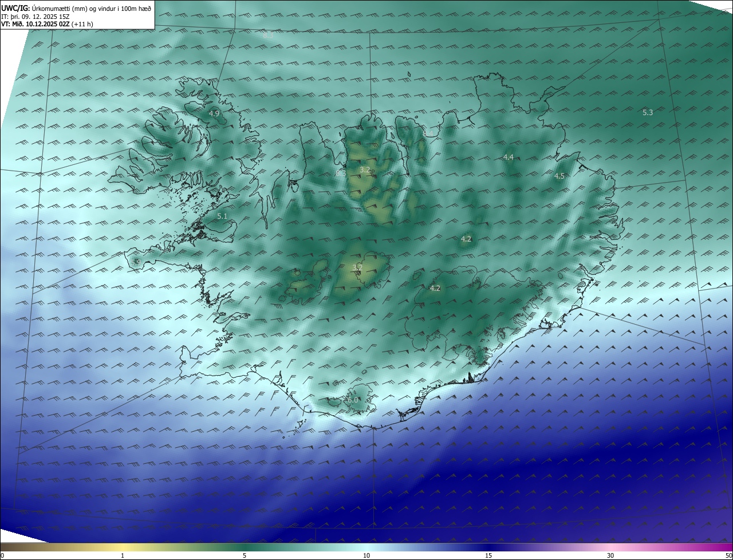The height and width of the screenshot is (560, 733).
Task: Click the 3.2 value on the central glacier
Action: [x=357, y=267]
